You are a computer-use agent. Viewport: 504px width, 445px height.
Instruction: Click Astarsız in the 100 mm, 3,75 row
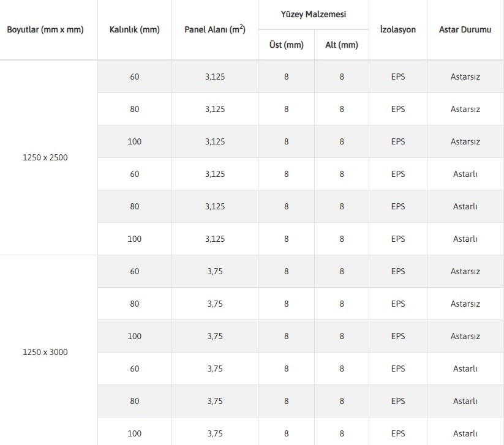point(465,336)
